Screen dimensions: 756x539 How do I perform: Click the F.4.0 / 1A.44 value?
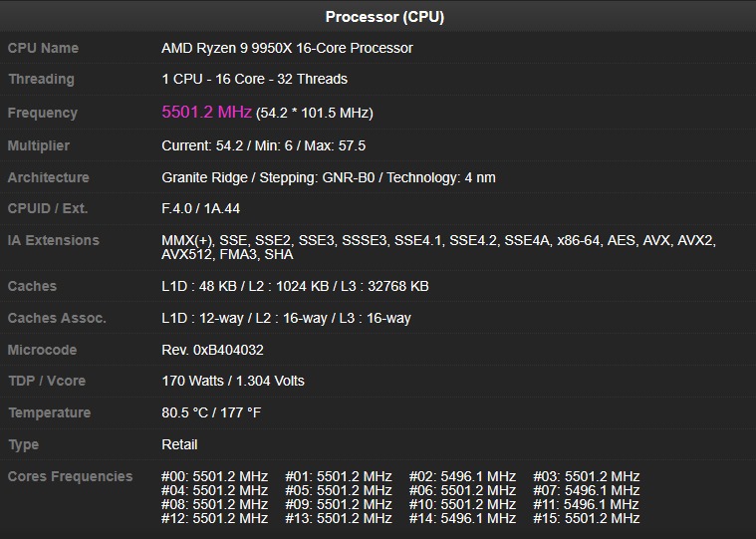coord(200,208)
